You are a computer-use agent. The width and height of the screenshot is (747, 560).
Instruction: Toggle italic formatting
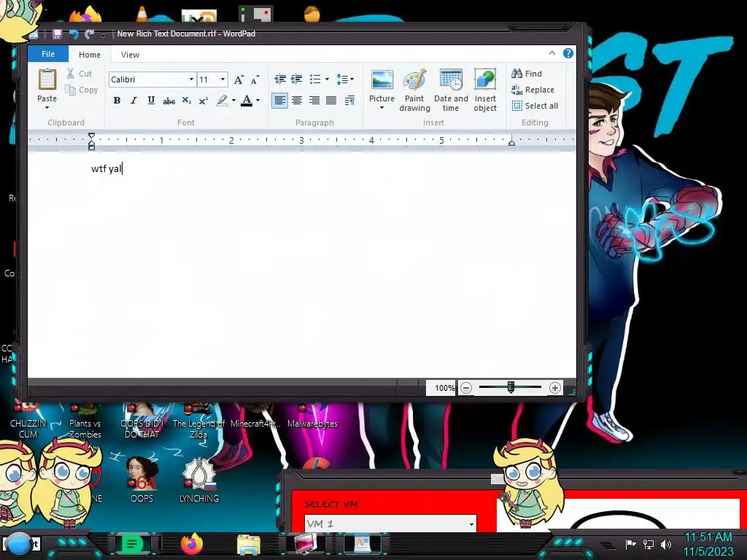coord(134,101)
